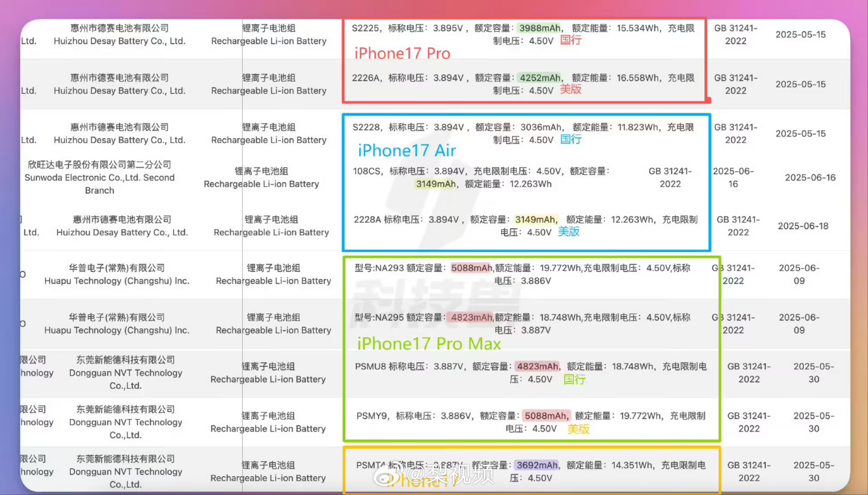Click the 2025-05-15 date in the S2225 row
The image size is (868, 495).
tap(800, 35)
